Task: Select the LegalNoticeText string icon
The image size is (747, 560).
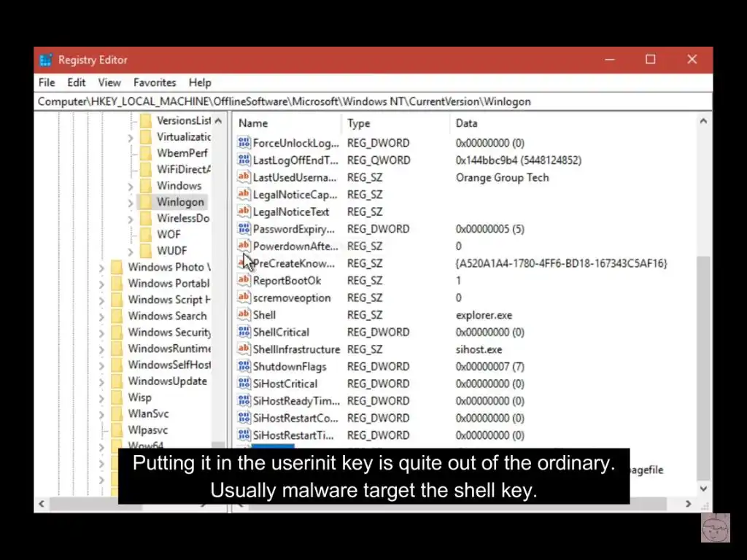Action: [244, 211]
